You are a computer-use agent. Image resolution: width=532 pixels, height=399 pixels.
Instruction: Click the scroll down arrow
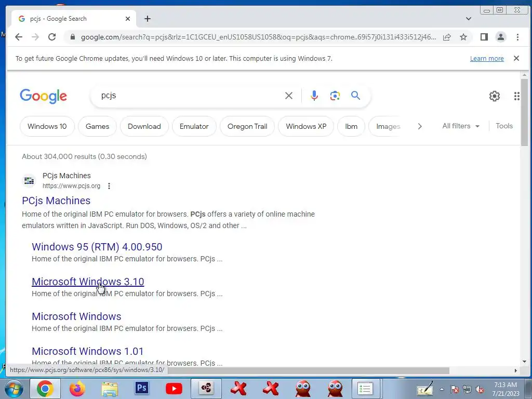click(x=524, y=362)
